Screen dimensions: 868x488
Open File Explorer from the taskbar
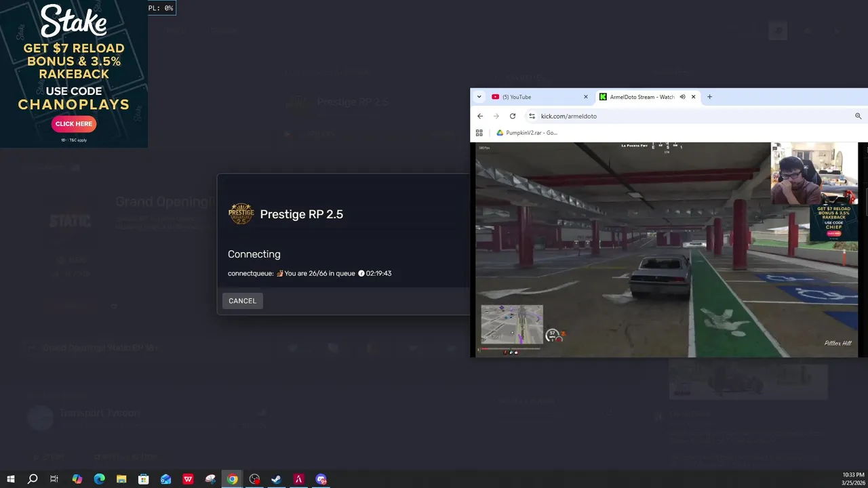pos(121,479)
